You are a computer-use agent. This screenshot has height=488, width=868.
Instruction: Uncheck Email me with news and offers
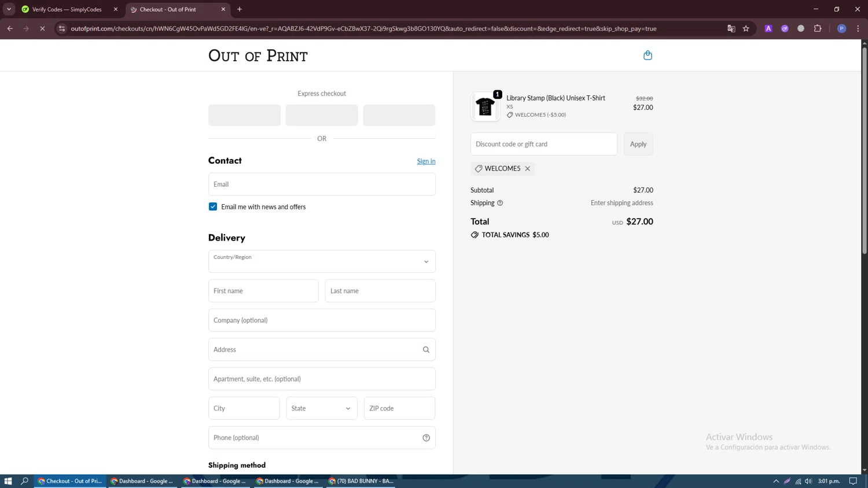[x=213, y=206]
